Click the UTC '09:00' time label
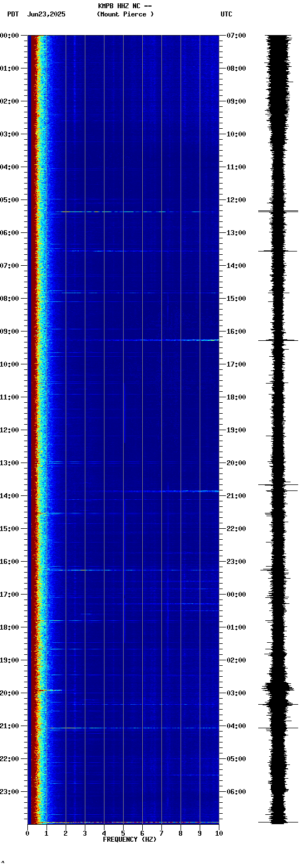The image size is (302, 868). pos(236,101)
